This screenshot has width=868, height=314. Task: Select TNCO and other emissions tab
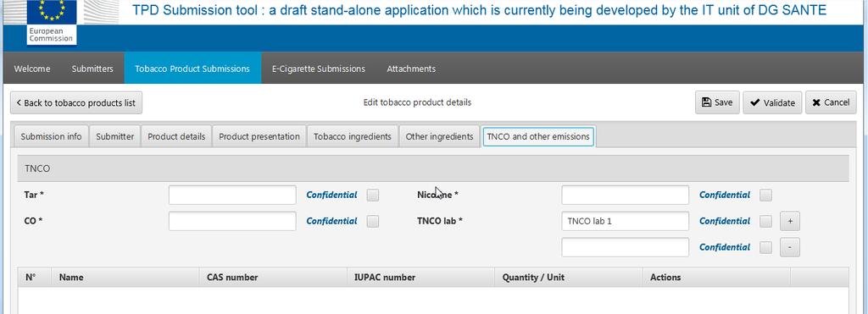538,136
